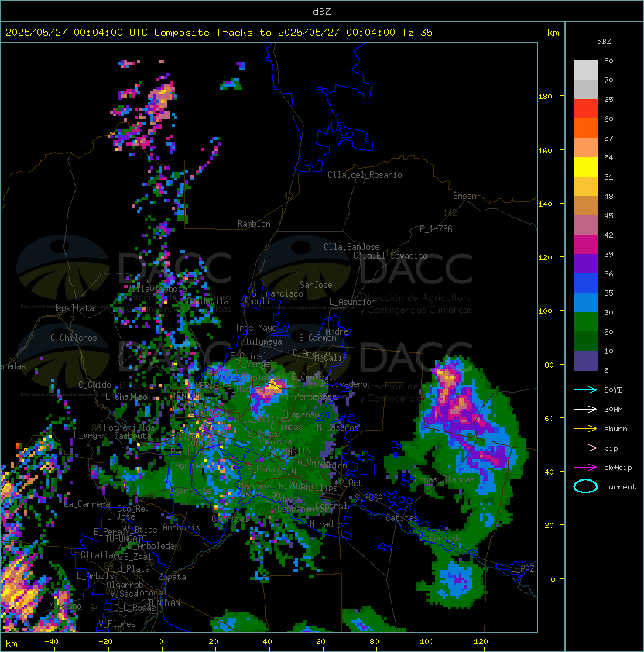Screen dimensions: 644x652
Task: Click the magenta eb+bip arrow legend icon
Action: pyautogui.click(x=585, y=468)
